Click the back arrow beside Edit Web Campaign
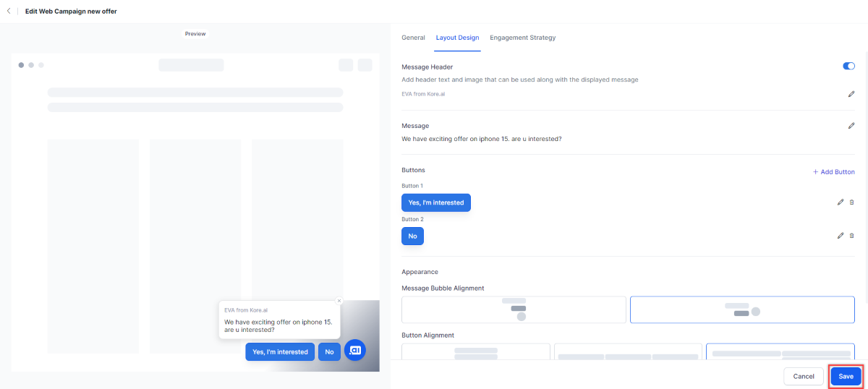 (9, 12)
